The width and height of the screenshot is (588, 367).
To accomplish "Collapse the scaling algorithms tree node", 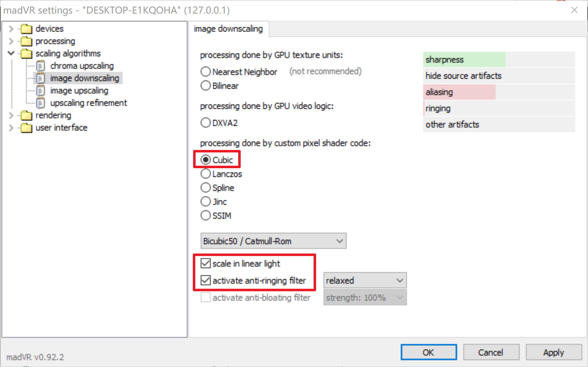I will 11,53.
